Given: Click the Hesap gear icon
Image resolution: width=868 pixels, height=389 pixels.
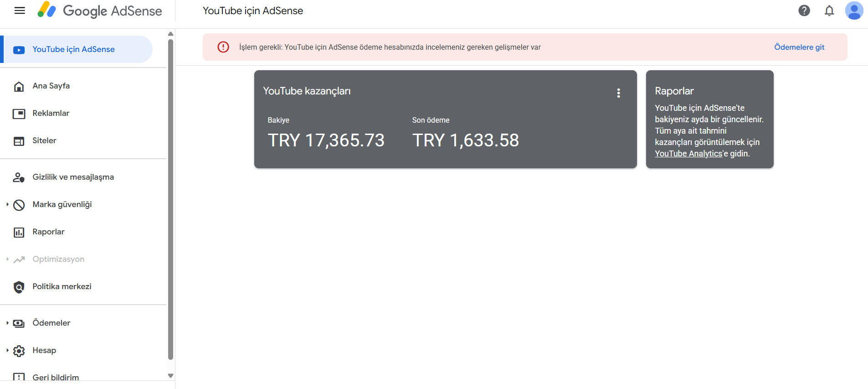Looking at the screenshot, I should (x=19, y=351).
